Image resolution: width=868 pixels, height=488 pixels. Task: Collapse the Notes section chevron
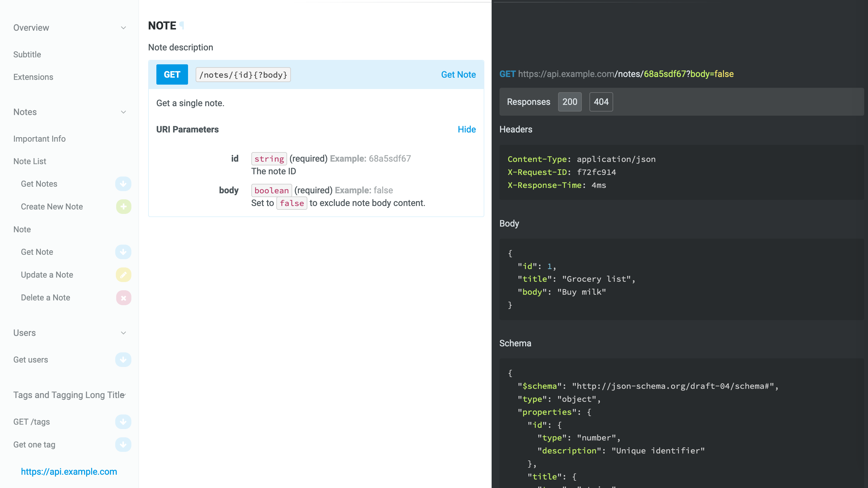[x=123, y=112]
